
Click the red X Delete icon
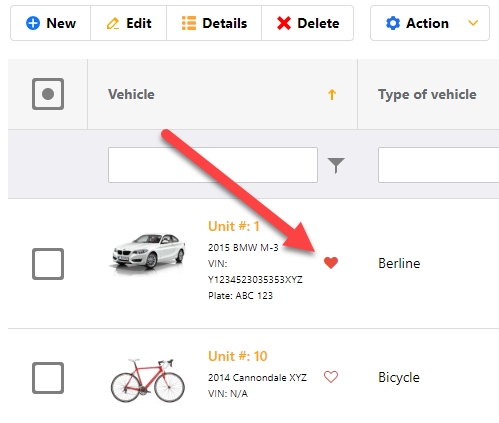(x=284, y=23)
